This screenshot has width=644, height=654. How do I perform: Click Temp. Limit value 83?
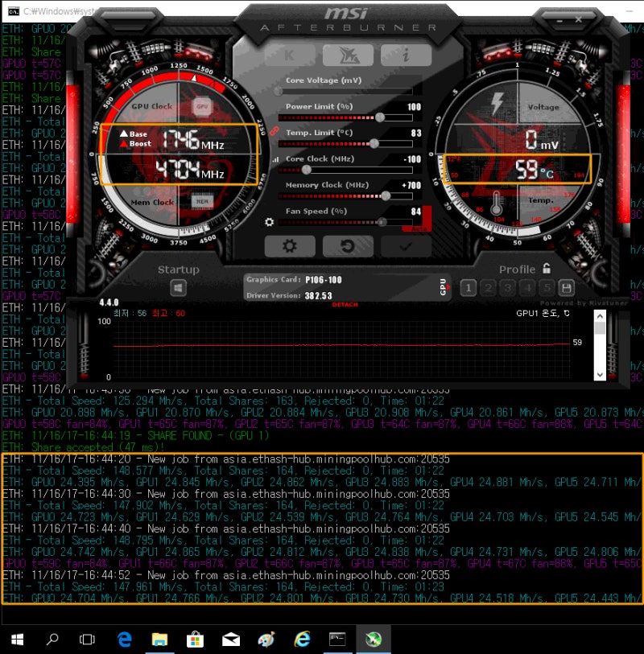click(x=416, y=133)
